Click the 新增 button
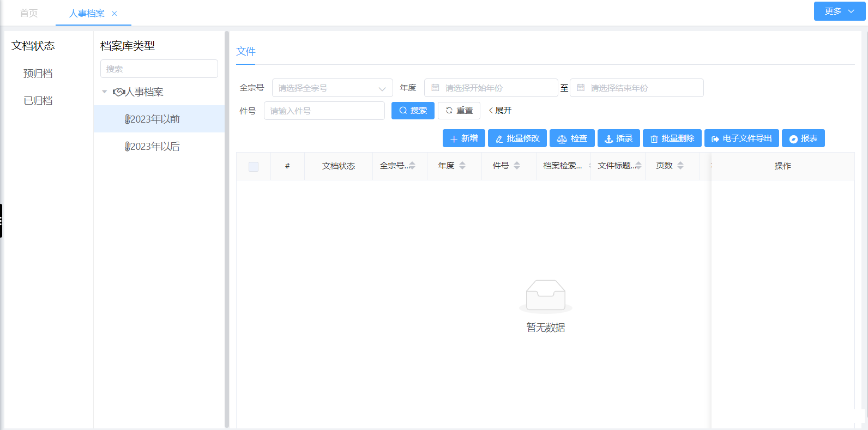This screenshot has width=868, height=430. pos(464,138)
